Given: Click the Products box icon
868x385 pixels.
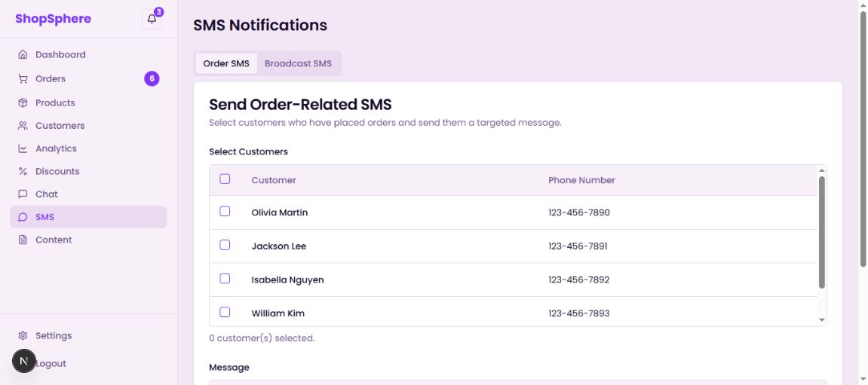Looking at the screenshot, I should tap(23, 103).
